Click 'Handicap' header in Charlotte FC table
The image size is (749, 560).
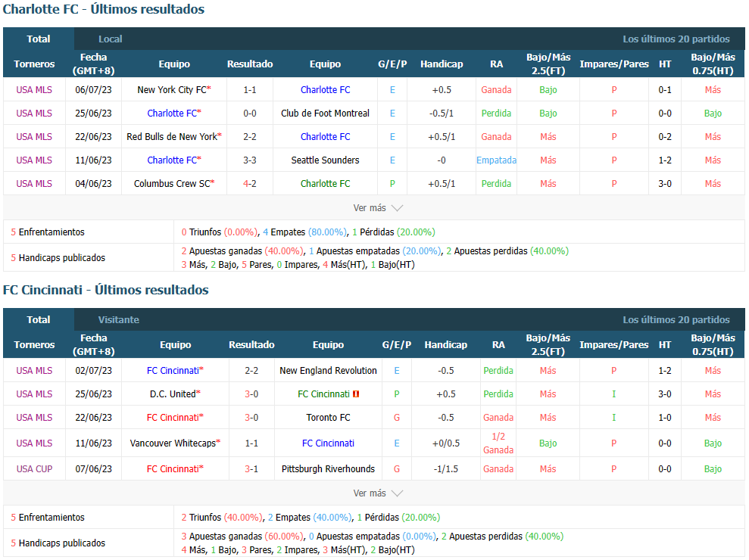442,64
